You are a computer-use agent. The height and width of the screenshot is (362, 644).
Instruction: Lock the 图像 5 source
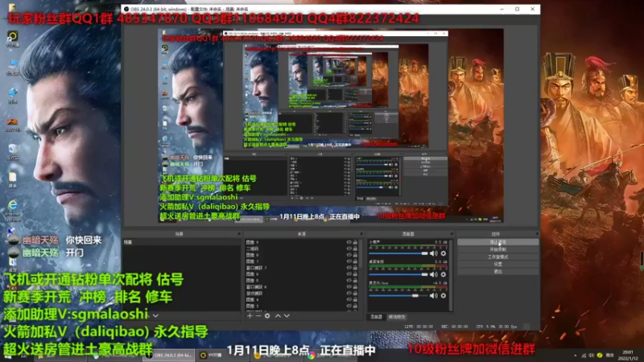coord(355,280)
